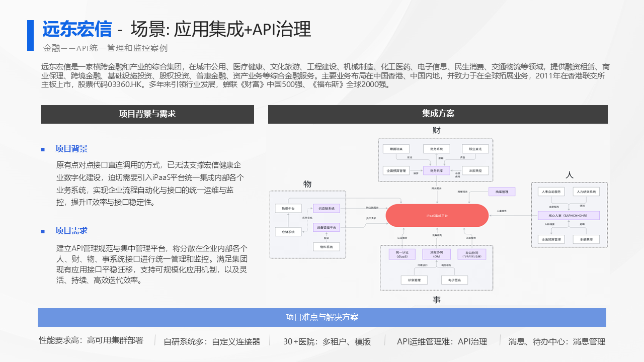This screenshot has width=644, height=362.
Task: Click the 人事自助服务 box
Action: click(x=551, y=192)
